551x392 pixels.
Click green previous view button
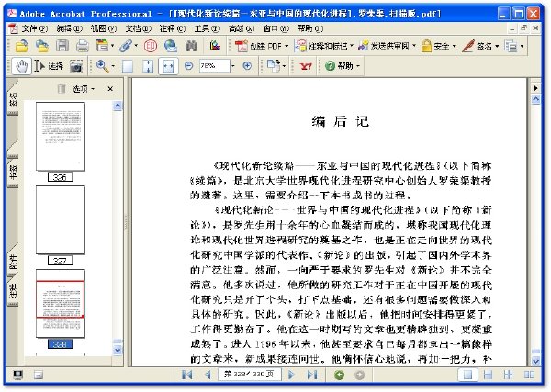pos(339,375)
